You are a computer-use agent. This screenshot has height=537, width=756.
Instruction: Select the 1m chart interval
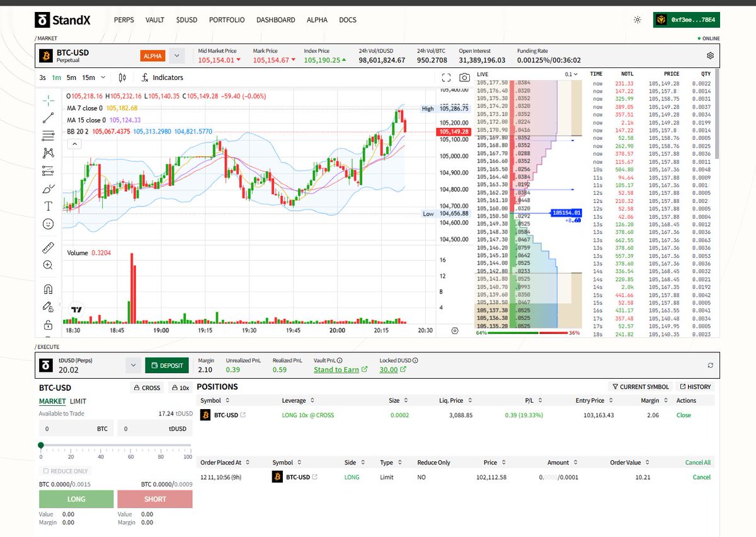[57, 78]
